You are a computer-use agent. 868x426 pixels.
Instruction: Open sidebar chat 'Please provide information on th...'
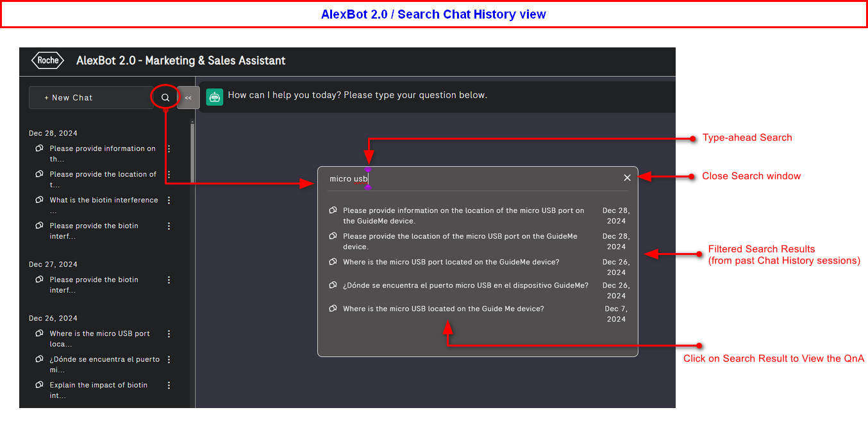point(103,154)
